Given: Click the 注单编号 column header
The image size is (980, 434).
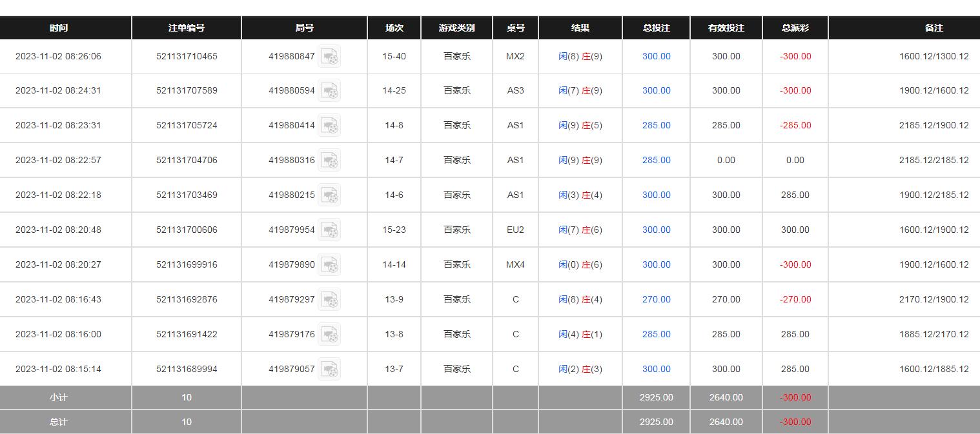Looking at the screenshot, I should click(187, 28).
